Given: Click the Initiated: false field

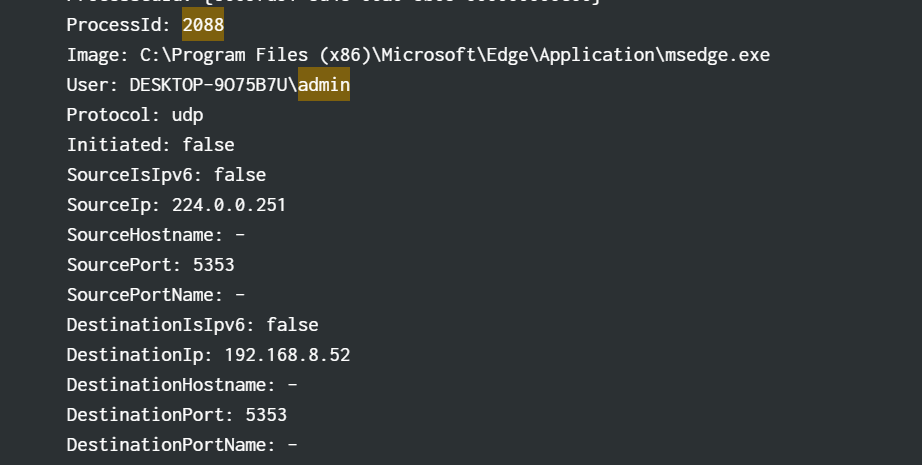Looking at the screenshot, I should tap(151, 145).
